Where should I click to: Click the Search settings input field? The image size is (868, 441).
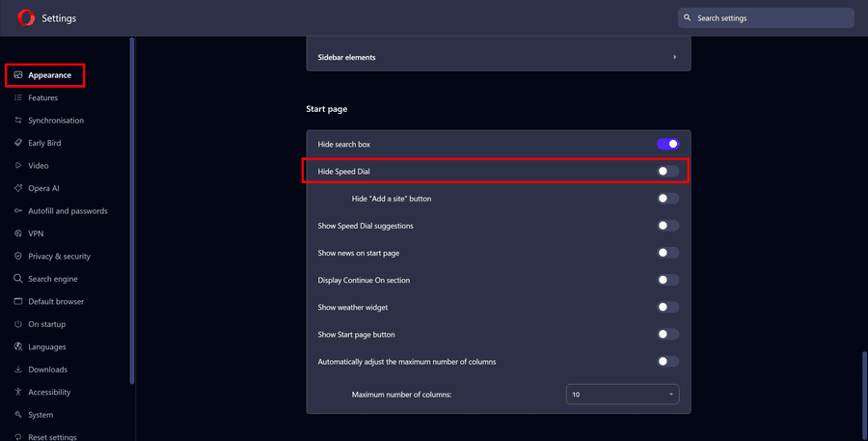(x=766, y=17)
